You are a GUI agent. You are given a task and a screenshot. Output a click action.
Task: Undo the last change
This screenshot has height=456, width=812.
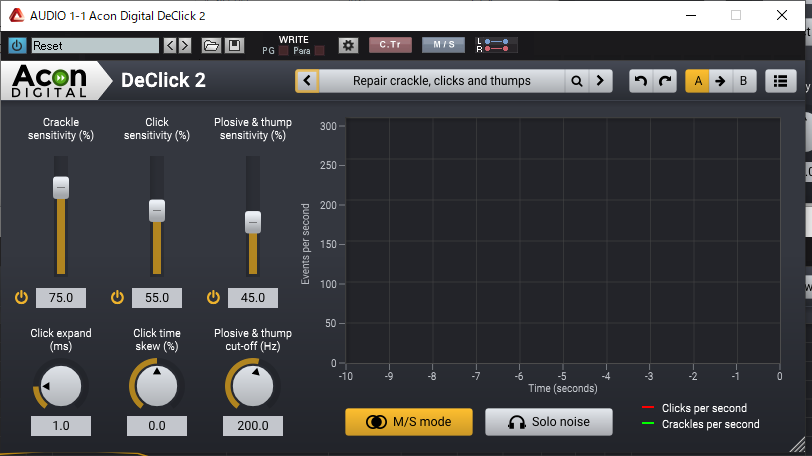point(641,81)
